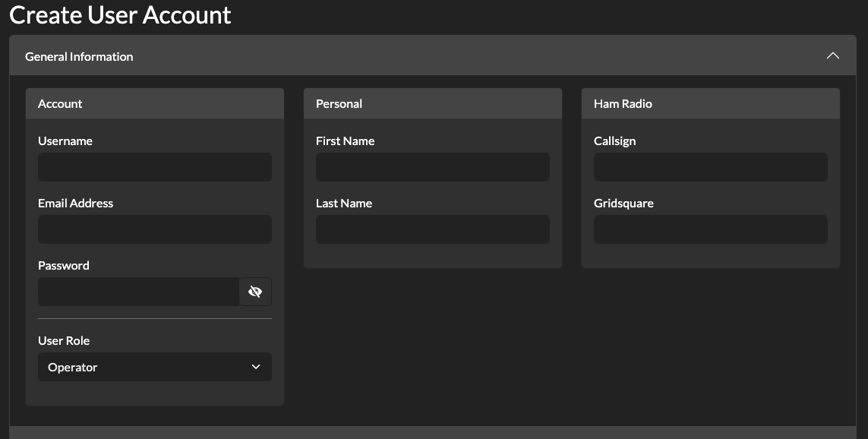Viewport: 868px width, 439px height.
Task: Open the User Role dropdown
Action: (x=155, y=367)
